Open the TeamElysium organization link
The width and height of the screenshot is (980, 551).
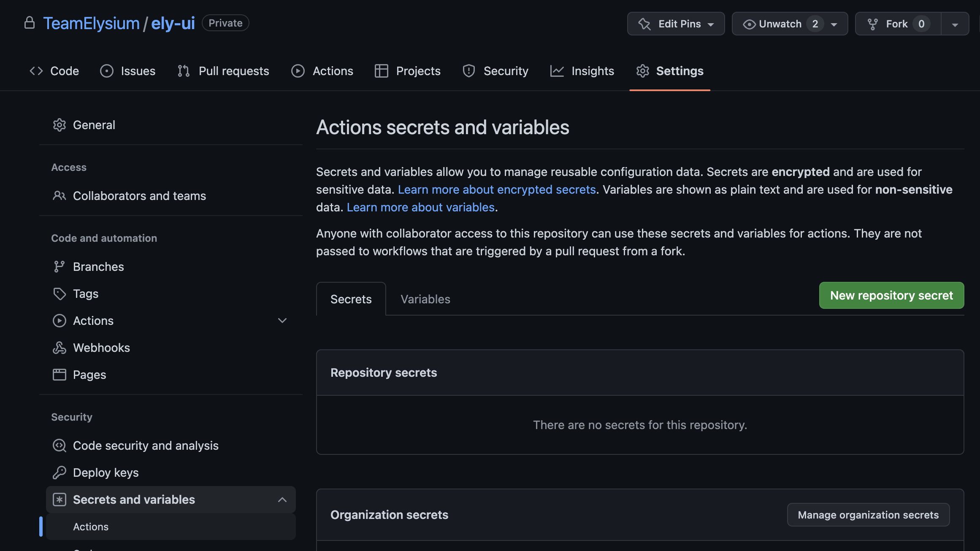point(91,23)
